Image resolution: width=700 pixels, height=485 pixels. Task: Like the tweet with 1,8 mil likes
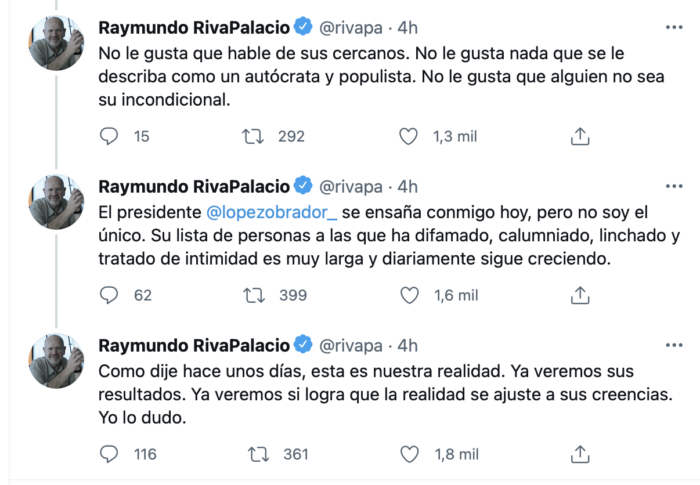(x=408, y=454)
